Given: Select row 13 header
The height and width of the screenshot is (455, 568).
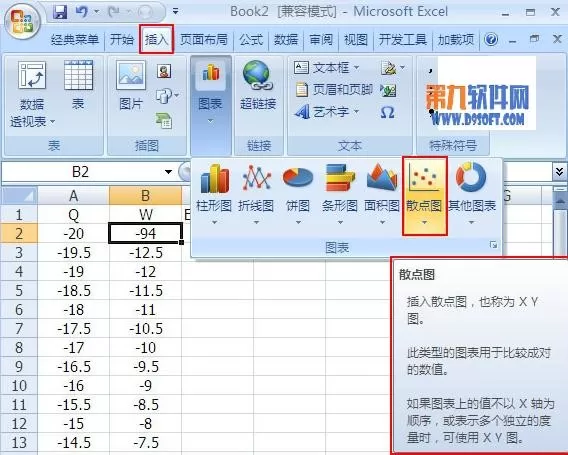Looking at the screenshot, I should [x=19, y=442].
